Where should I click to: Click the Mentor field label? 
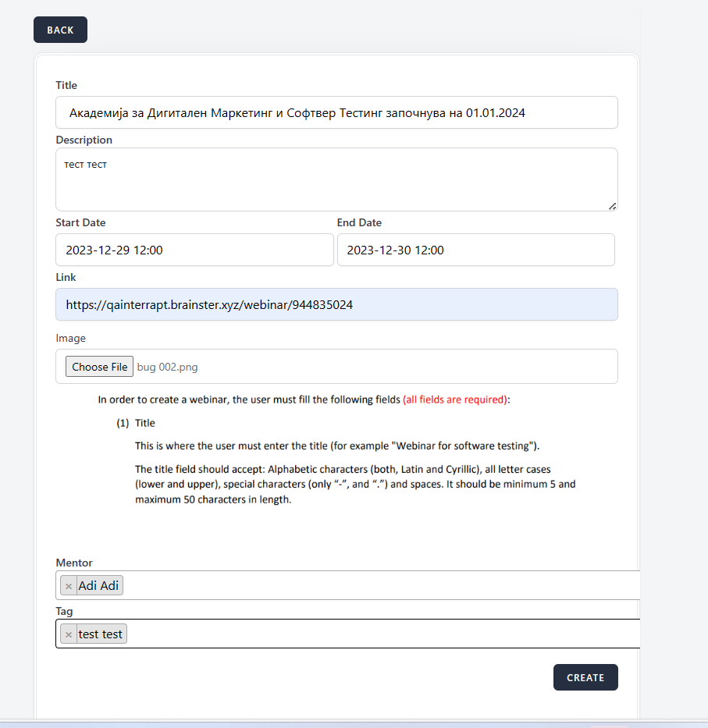point(74,563)
